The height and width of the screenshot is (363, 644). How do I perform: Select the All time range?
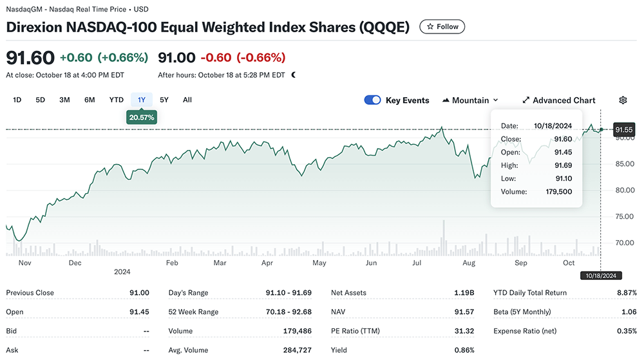pos(187,100)
